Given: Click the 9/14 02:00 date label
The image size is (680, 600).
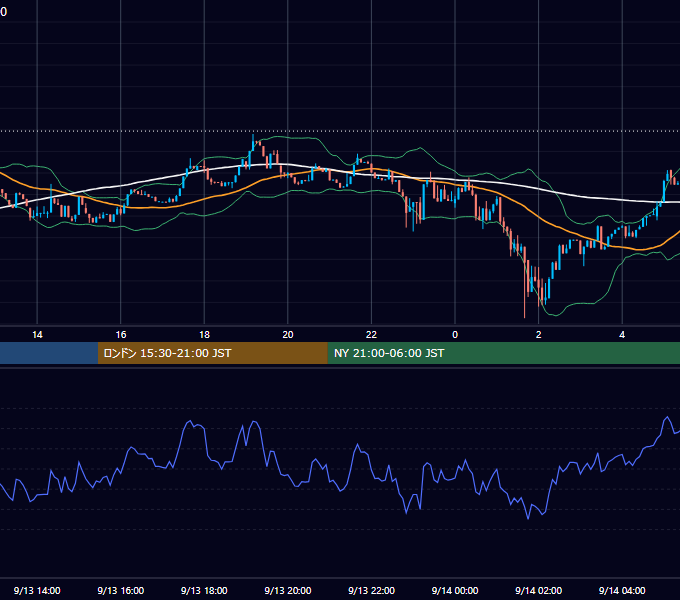Looking at the screenshot, I should click(539, 590).
